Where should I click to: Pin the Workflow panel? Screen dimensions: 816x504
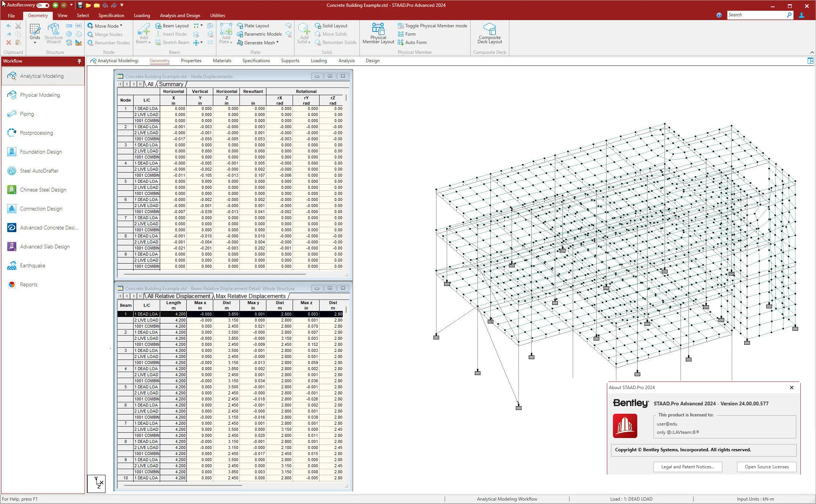tap(79, 61)
